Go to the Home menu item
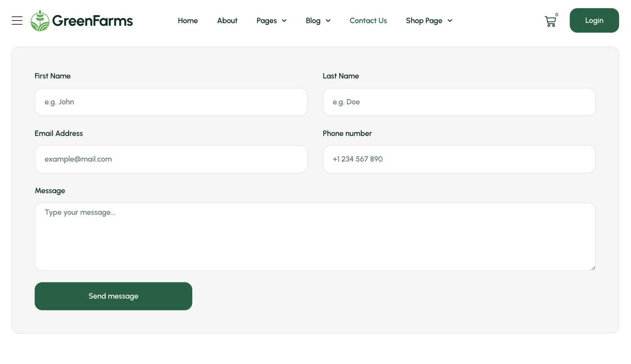 [x=188, y=21]
